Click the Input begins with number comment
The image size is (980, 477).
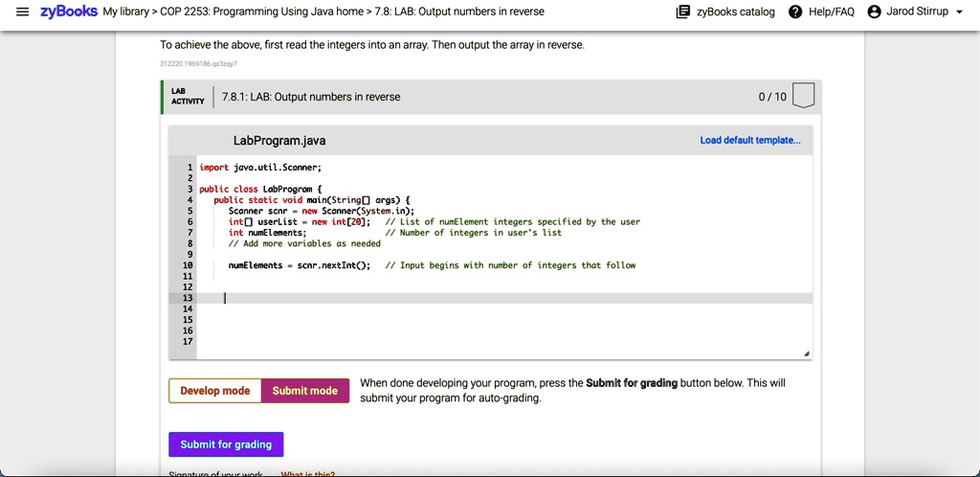click(x=511, y=265)
